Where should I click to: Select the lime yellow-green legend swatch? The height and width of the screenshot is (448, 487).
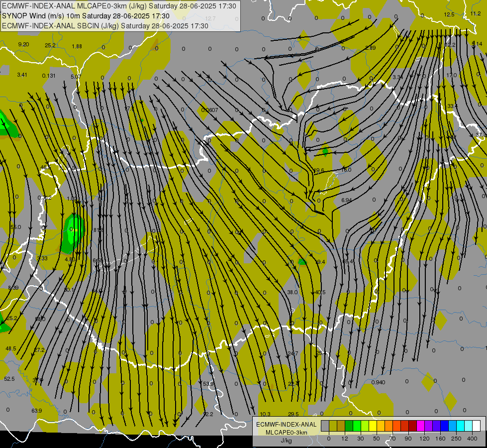pos(365,426)
